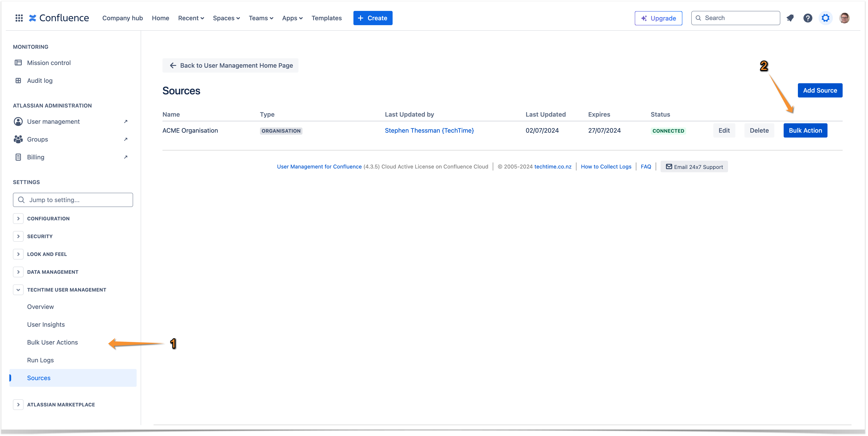Open Stephen Thessman {TechTime} profile link

point(429,130)
